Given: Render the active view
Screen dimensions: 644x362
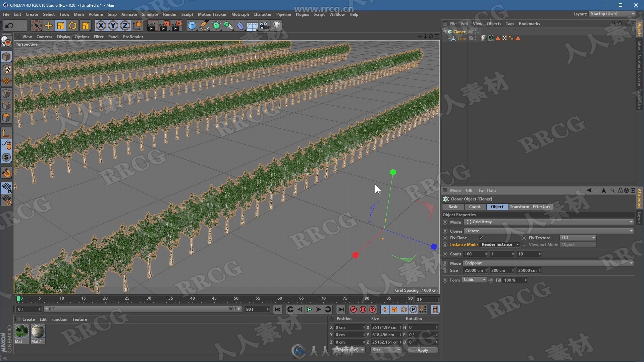Looking at the screenshot, I should [x=152, y=26].
